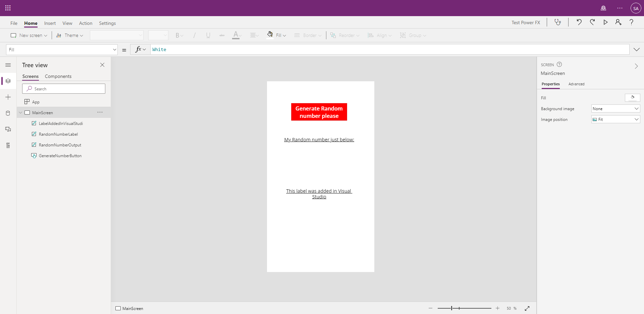644x314 pixels.
Task: Run the App checker stethoscope icon
Action: pos(557,22)
